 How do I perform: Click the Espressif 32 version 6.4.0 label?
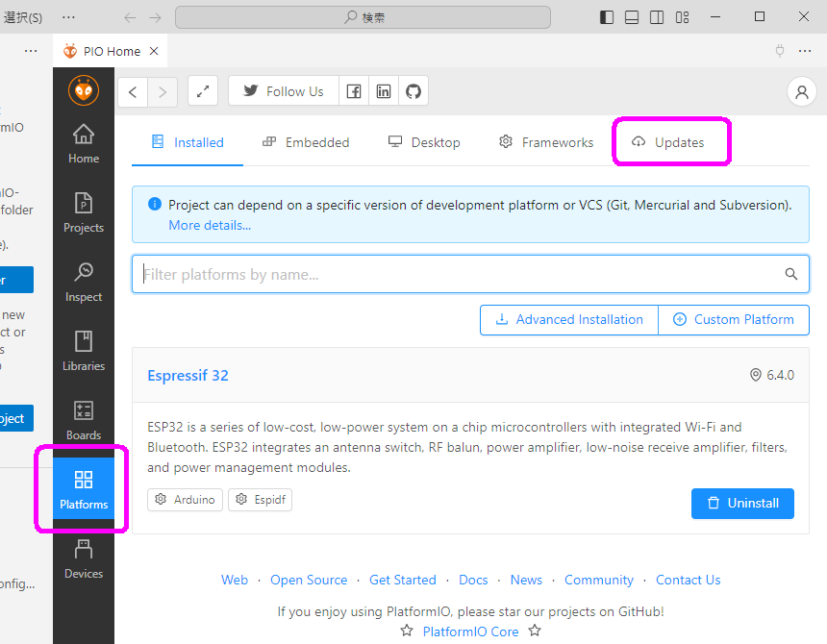[772, 375]
